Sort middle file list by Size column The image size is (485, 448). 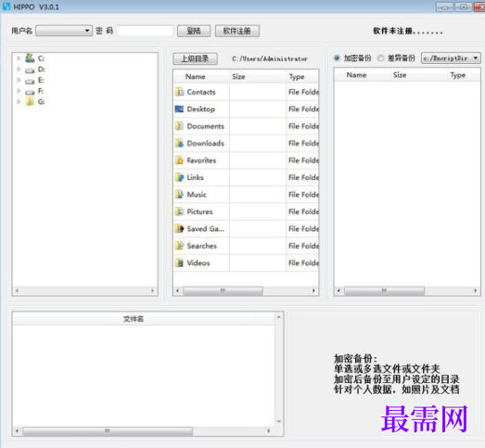[258, 76]
